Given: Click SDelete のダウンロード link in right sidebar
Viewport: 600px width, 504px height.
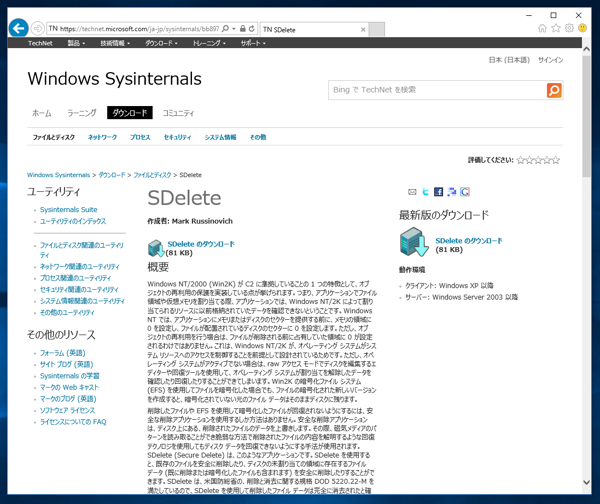Looking at the screenshot, I should [x=469, y=241].
